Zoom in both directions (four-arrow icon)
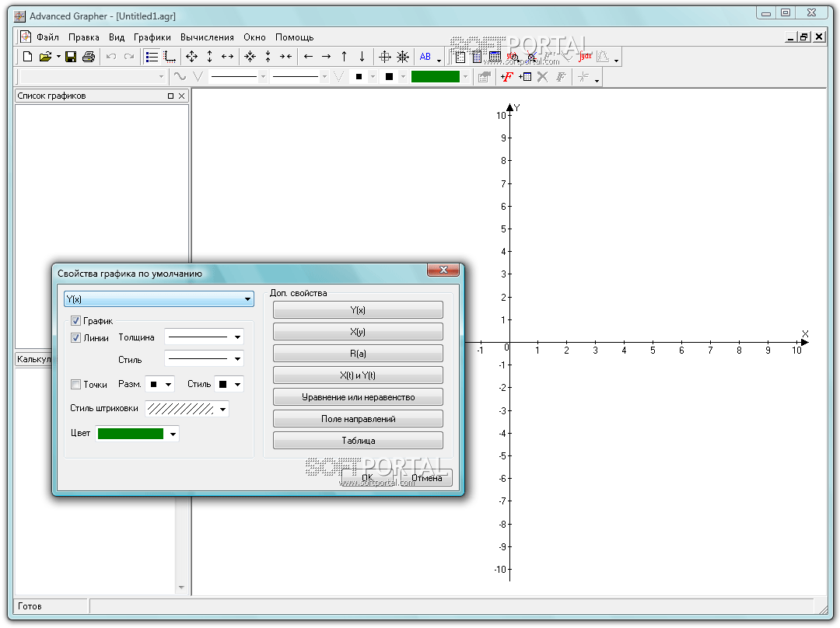 point(192,56)
